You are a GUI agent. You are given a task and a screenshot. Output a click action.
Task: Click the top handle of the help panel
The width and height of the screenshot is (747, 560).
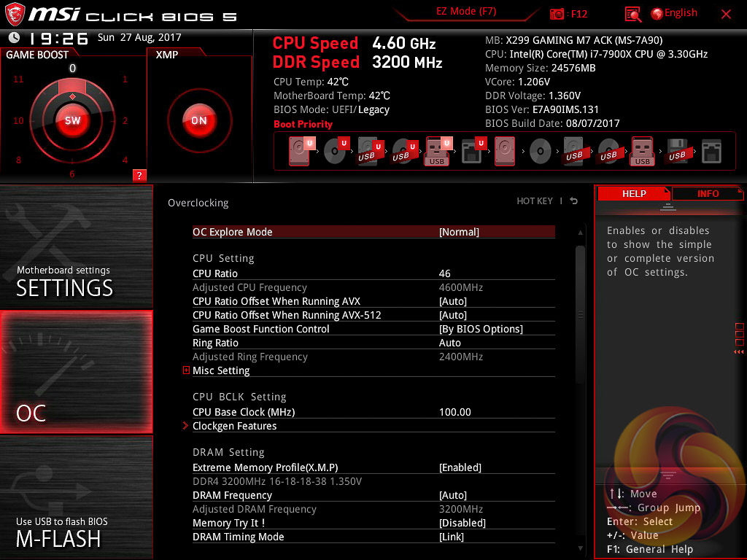click(x=668, y=206)
